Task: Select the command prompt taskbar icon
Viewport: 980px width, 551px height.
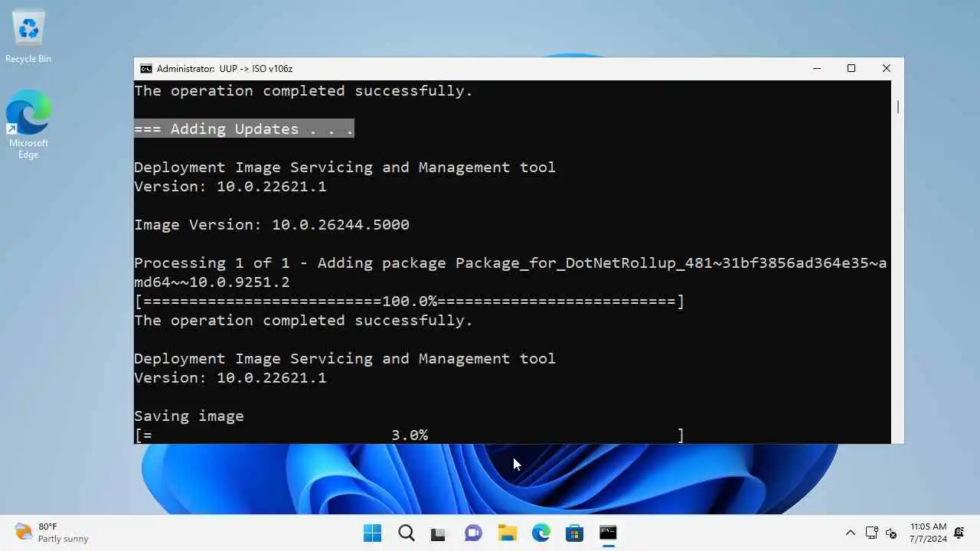Action: tap(608, 533)
